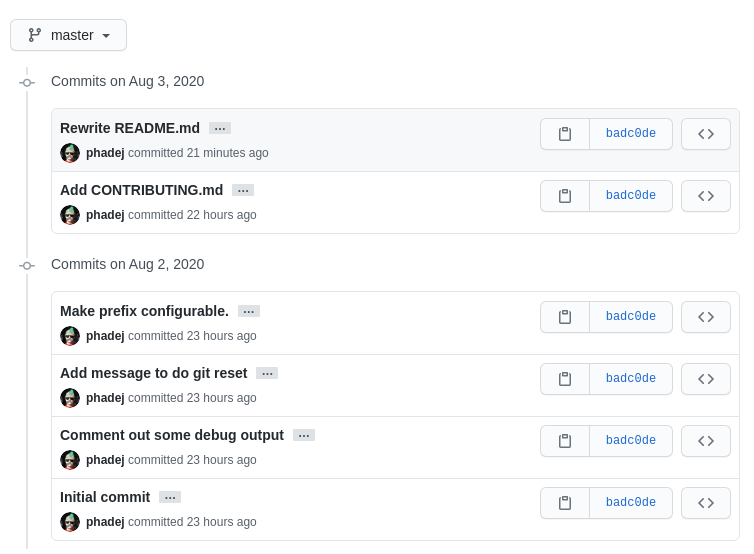Click phadej avatar on Rewrite README.md commit
This screenshot has height=554, width=754.
point(70,153)
